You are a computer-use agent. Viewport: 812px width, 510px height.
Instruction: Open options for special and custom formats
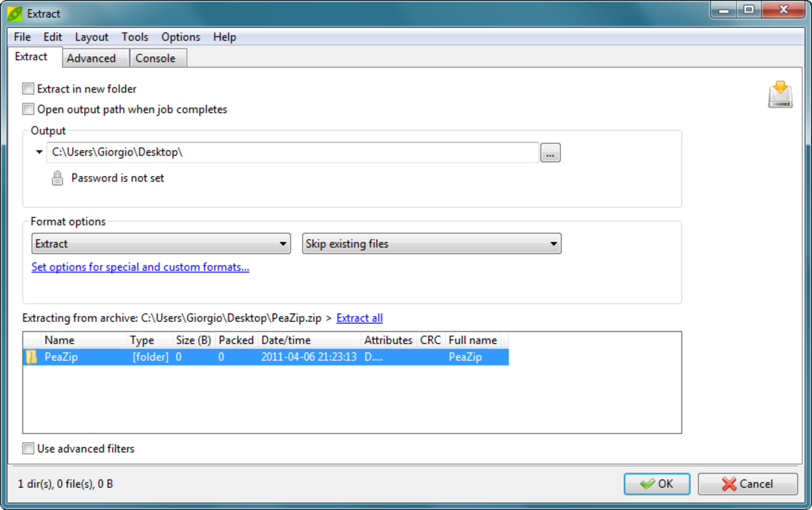140,267
